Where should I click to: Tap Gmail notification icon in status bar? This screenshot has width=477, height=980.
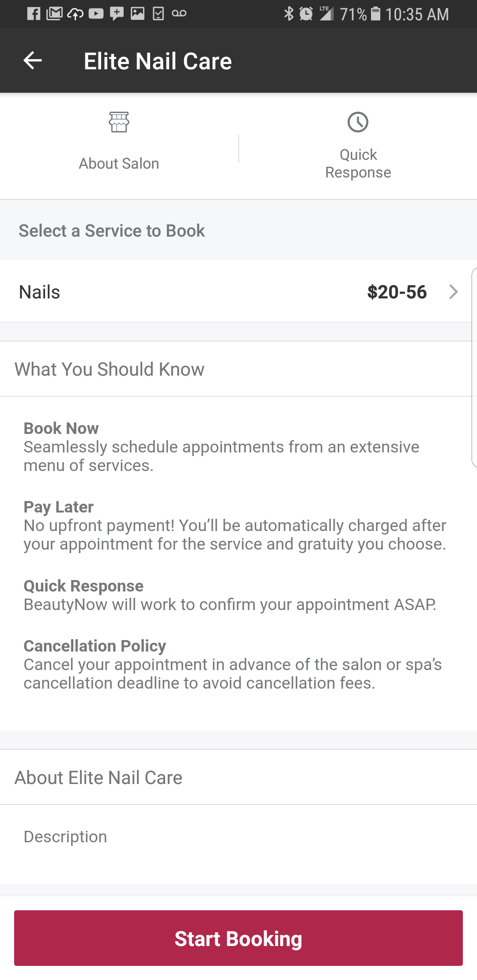click(54, 14)
